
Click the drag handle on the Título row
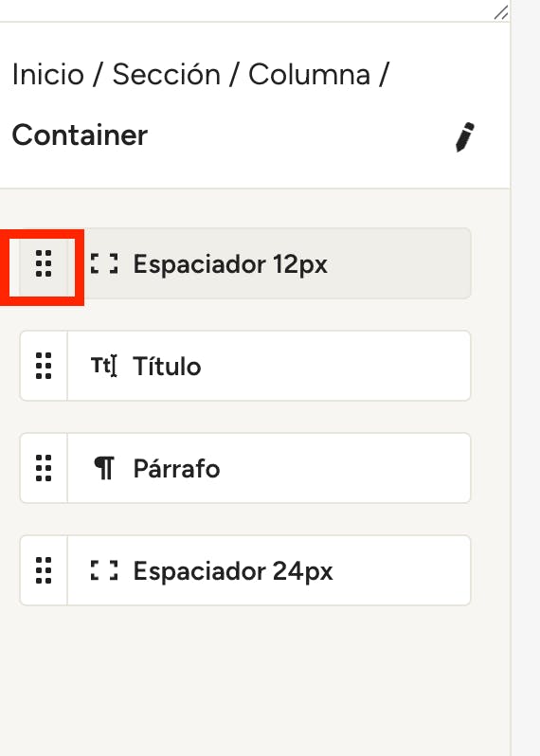click(44, 366)
